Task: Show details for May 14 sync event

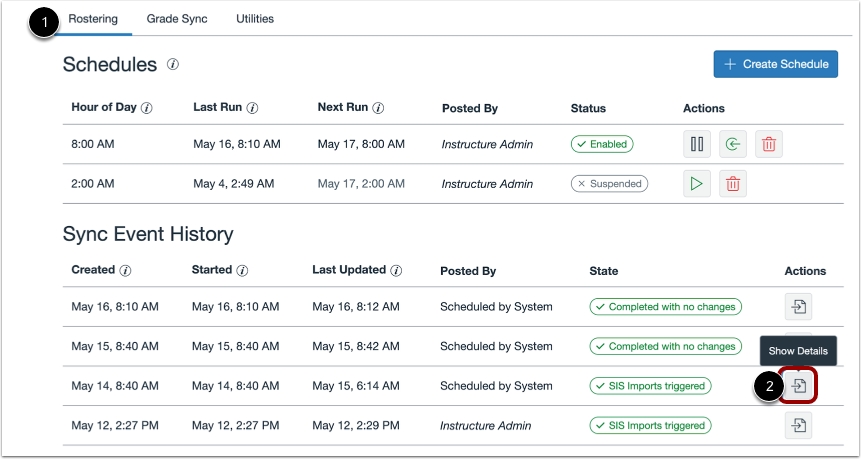Action: [799, 385]
